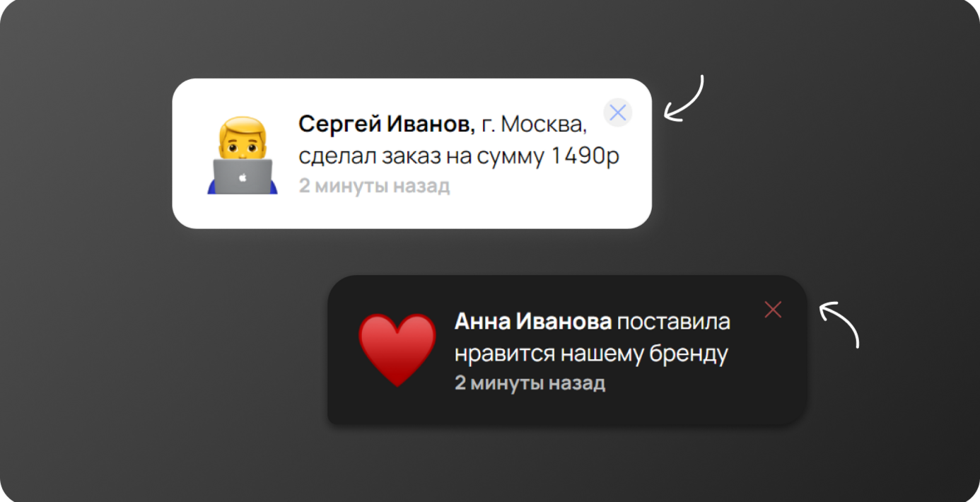This screenshot has width=980, height=502.
Task: Click the word поставила in dark notification
Action: click(674, 322)
